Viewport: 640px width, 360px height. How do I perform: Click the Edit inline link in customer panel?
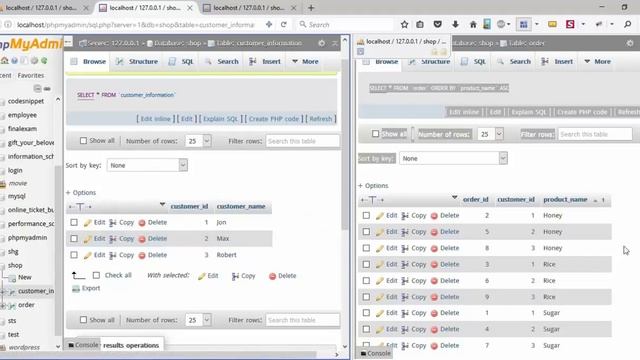coord(156,119)
